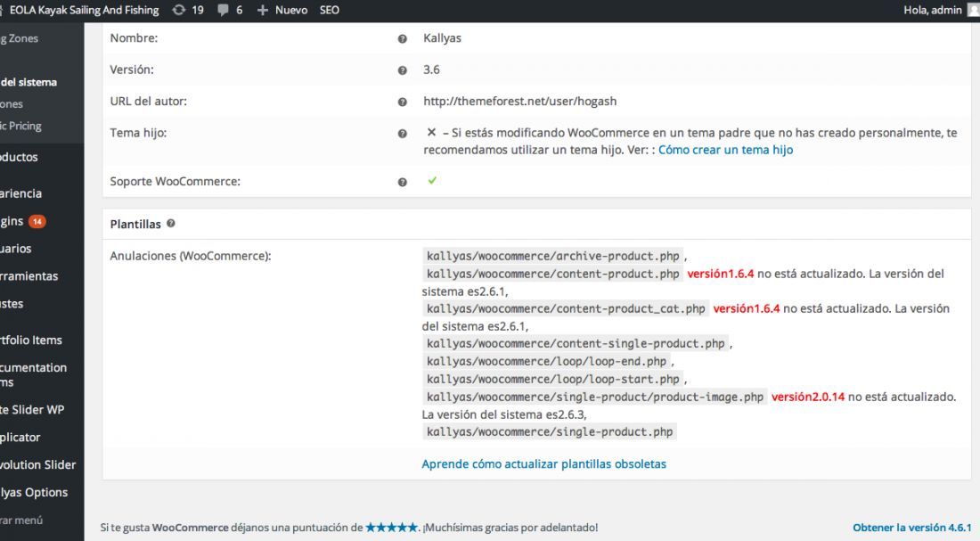This screenshot has height=541, width=980.
Task: Open the updates icon showing 19
Action: [179, 10]
